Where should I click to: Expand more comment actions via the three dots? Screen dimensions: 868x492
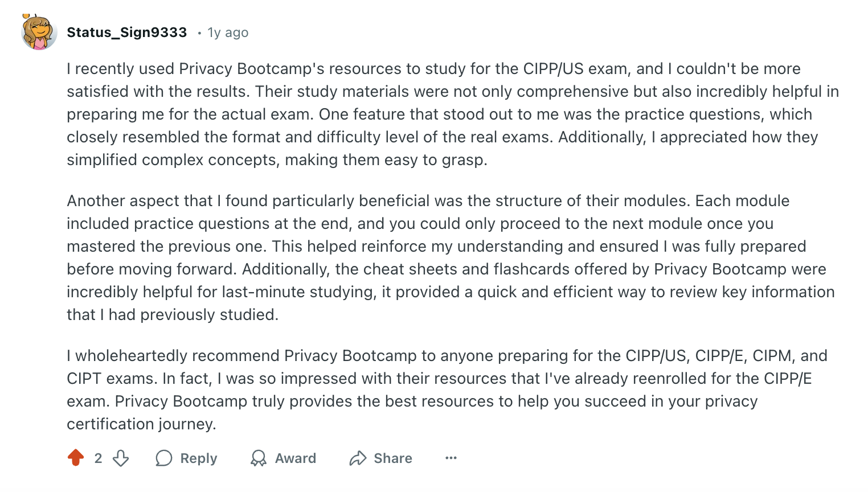(451, 458)
